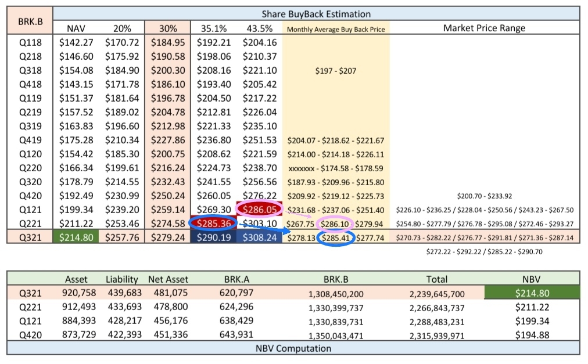Select the Net Asset value 481,075
Image resolution: width=588 pixels, height=364 pixels.
point(171,293)
